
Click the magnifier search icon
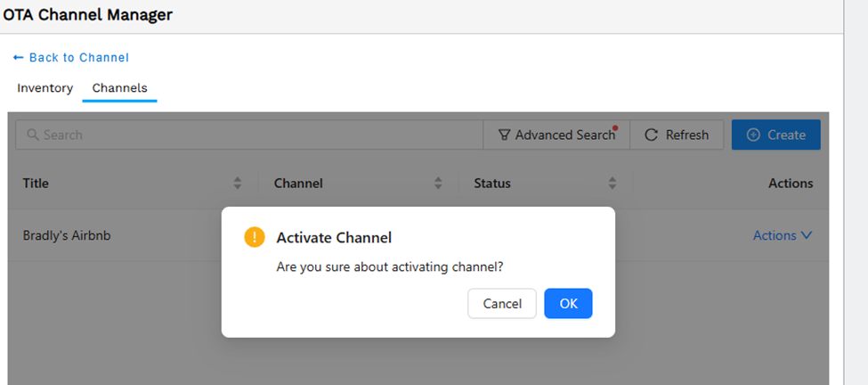[33, 135]
